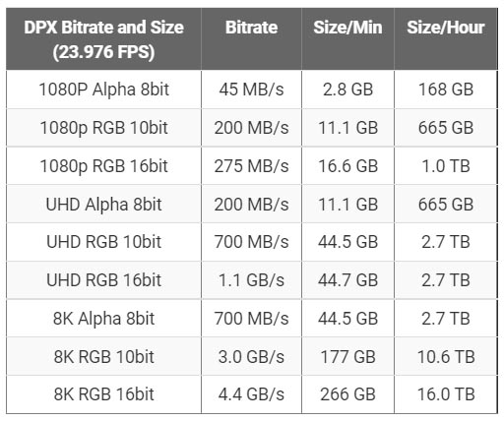Viewport: 504px width, 421px height.
Task: Click the 168 GB size cell
Action: [446, 90]
